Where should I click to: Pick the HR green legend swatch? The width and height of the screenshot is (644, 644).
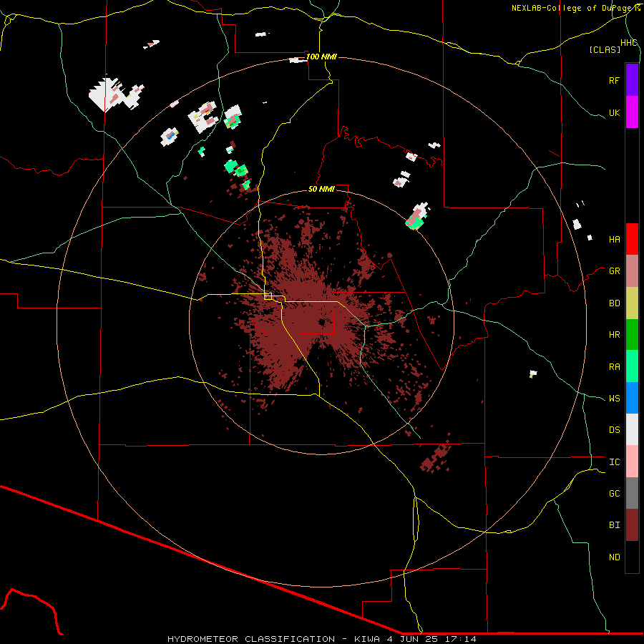[632, 335]
